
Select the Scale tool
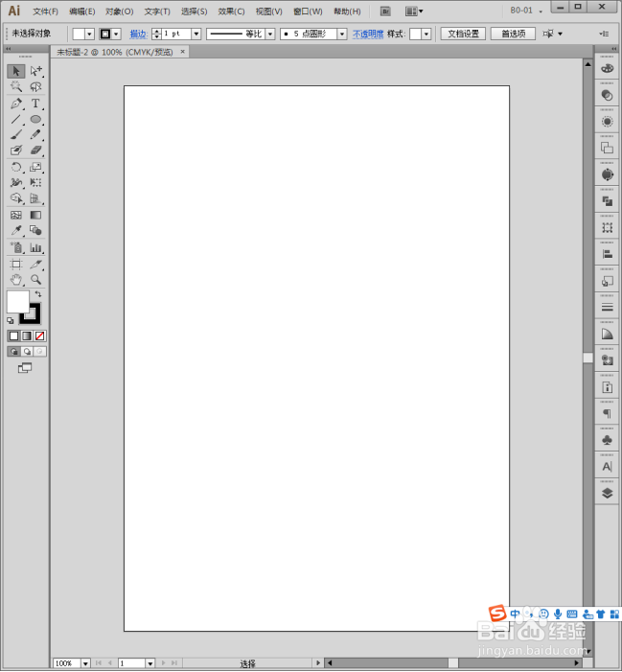point(36,167)
